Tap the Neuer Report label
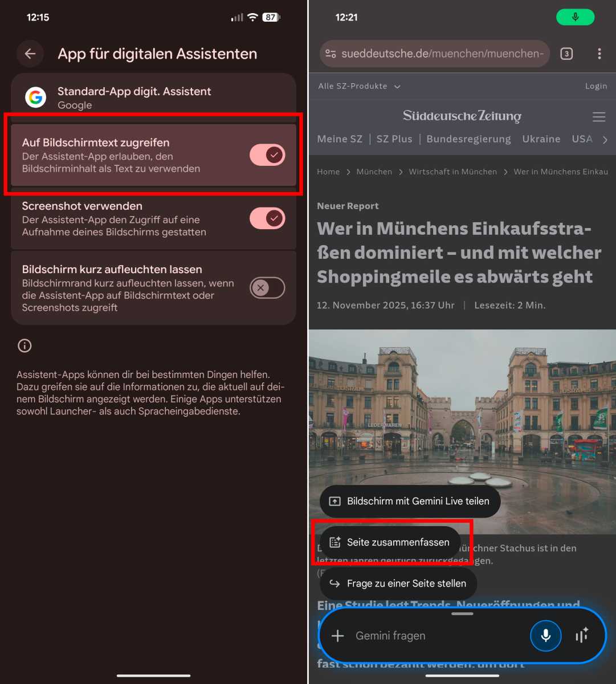Image resolution: width=616 pixels, height=684 pixels. coord(348,206)
